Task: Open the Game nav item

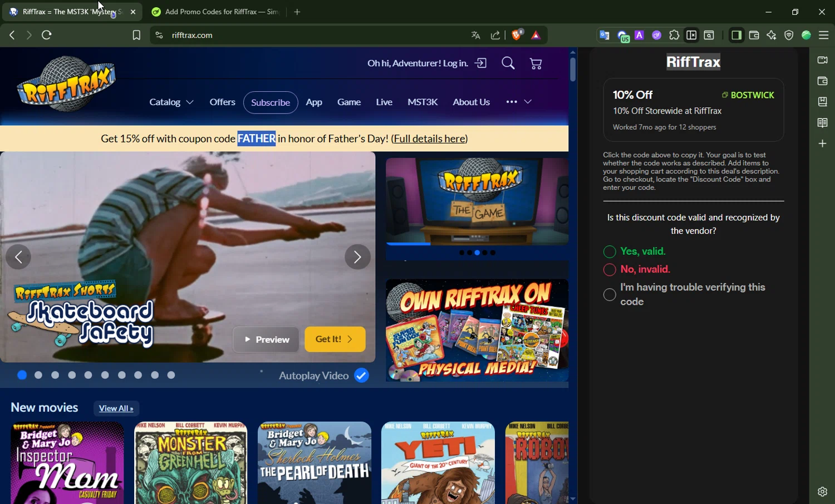Action: 349,102
